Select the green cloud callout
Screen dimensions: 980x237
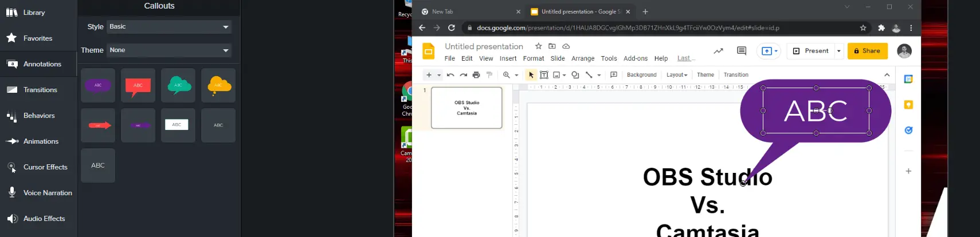coord(178,85)
